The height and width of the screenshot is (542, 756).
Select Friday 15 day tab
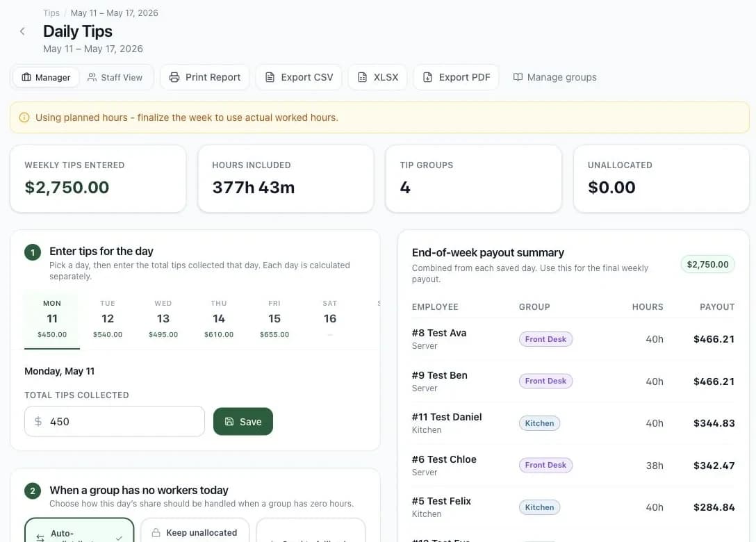click(274, 319)
